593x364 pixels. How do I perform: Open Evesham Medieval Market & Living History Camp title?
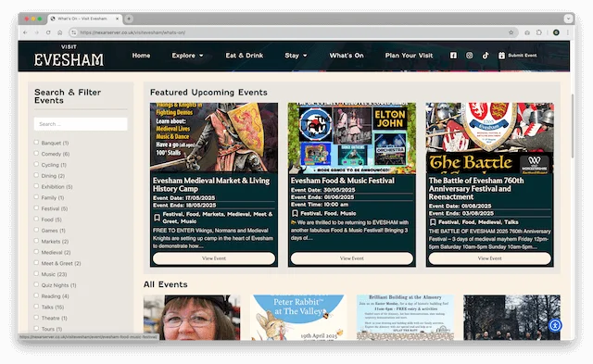[211, 184]
